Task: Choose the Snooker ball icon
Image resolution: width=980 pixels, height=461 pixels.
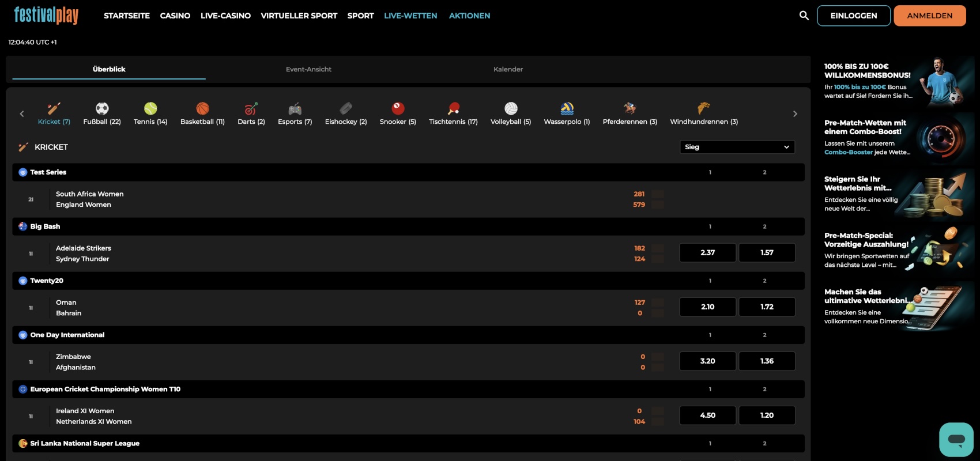Action: pyautogui.click(x=398, y=109)
